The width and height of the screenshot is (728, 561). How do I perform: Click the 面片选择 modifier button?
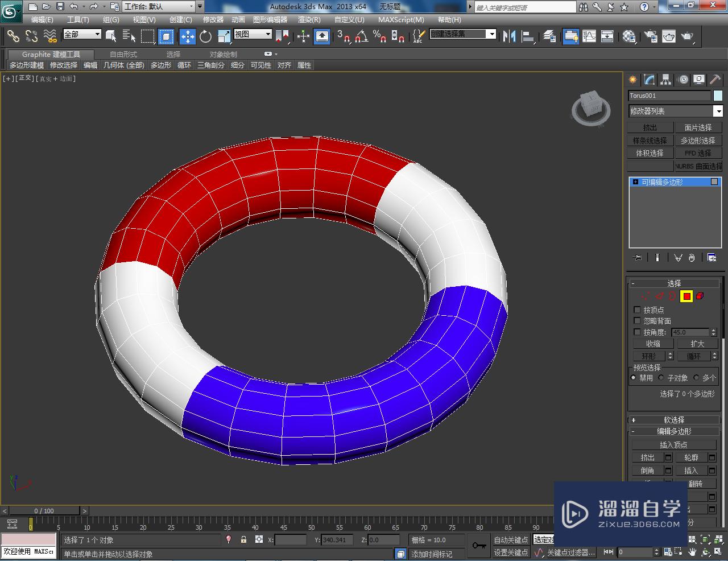point(698,127)
